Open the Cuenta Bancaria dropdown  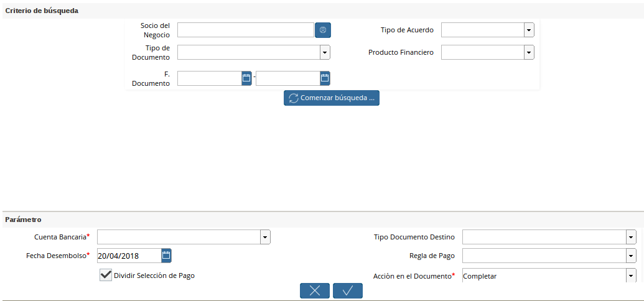[265, 237]
